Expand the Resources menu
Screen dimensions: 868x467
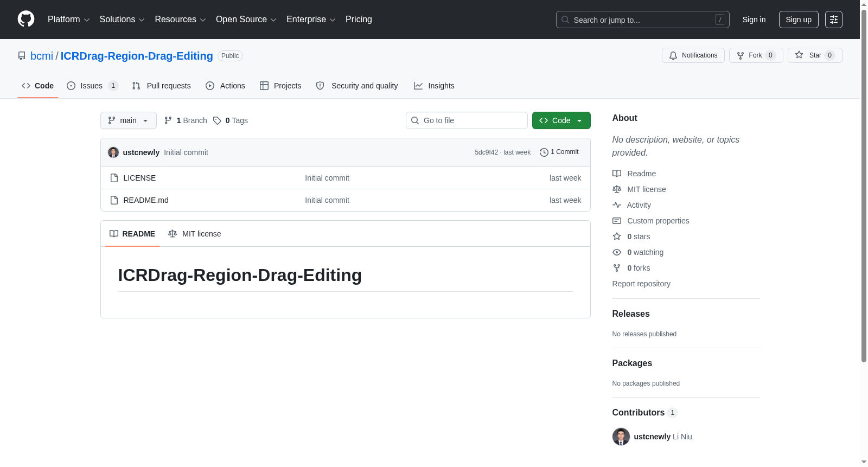[x=180, y=20]
